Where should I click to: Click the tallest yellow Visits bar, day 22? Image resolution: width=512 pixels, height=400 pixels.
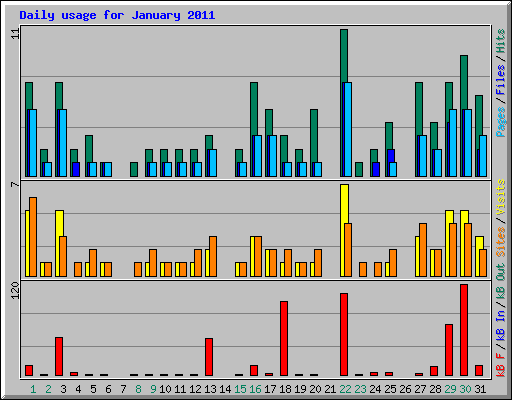coord(344,204)
